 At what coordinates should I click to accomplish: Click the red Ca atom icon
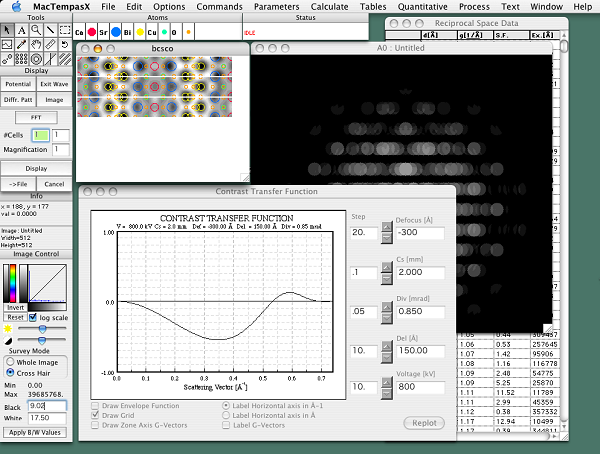pos(92,32)
